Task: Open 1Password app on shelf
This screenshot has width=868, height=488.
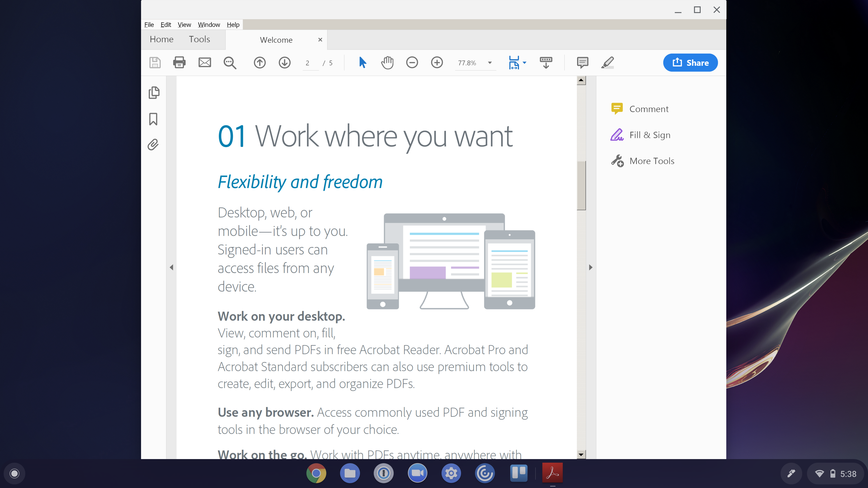Action: 383,473
